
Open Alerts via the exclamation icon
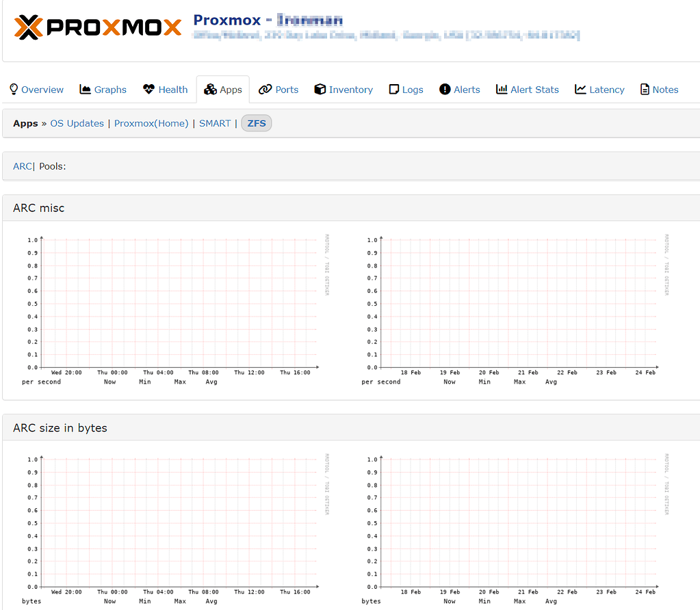point(445,89)
